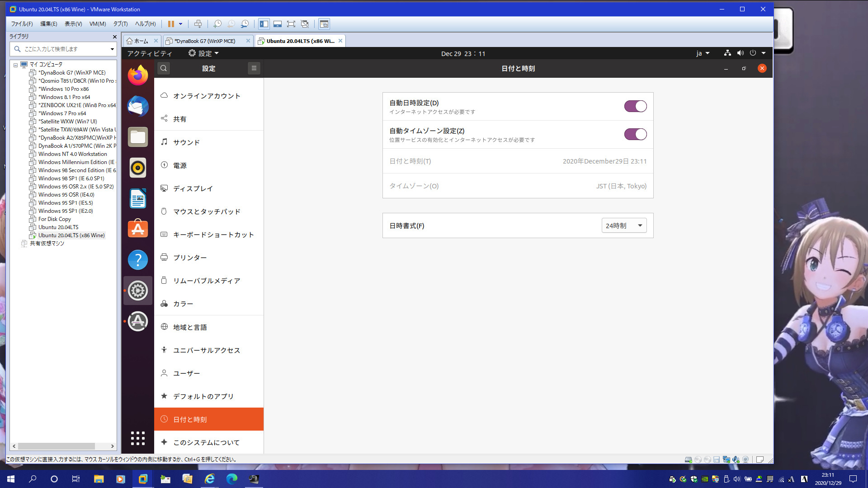The height and width of the screenshot is (488, 868).
Task: Click Ubuntu power icon in top bar
Action: tap(753, 53)
